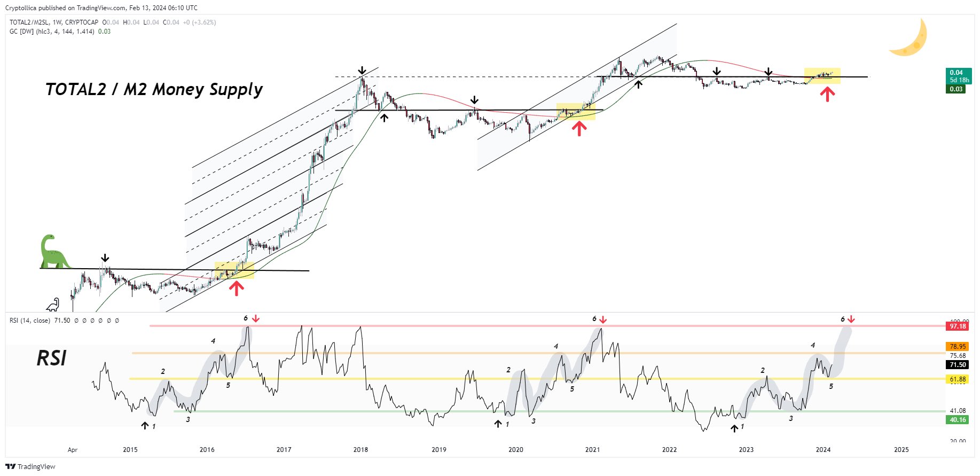This screenshot has height=476, width=980.
Task: Click the green 40.16 RSI level label
Action: point(958,420)
